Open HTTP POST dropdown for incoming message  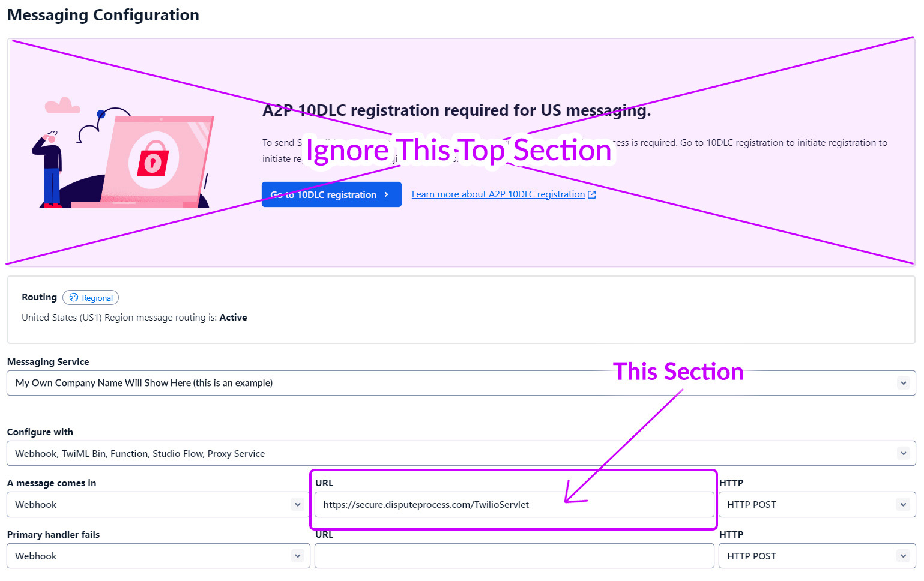(817, 505)
